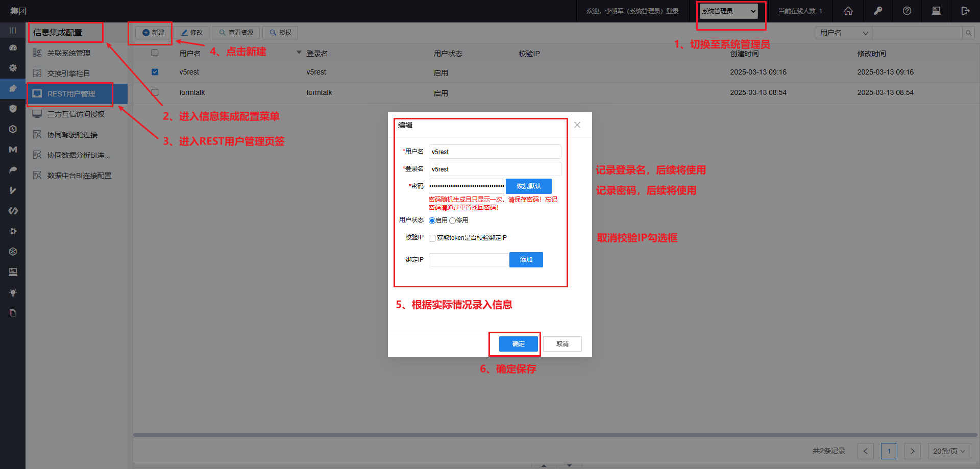Select page 1 in pagination
Screen dimensions: 980x469
889,451
